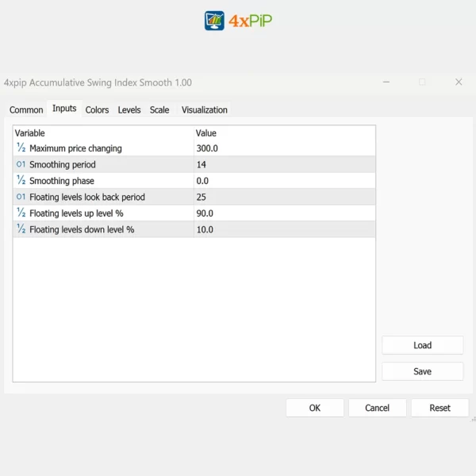The image size is (476, 476).
Task: Open the Colors tab
Action: pyautogui.click(x=97, y=110)
